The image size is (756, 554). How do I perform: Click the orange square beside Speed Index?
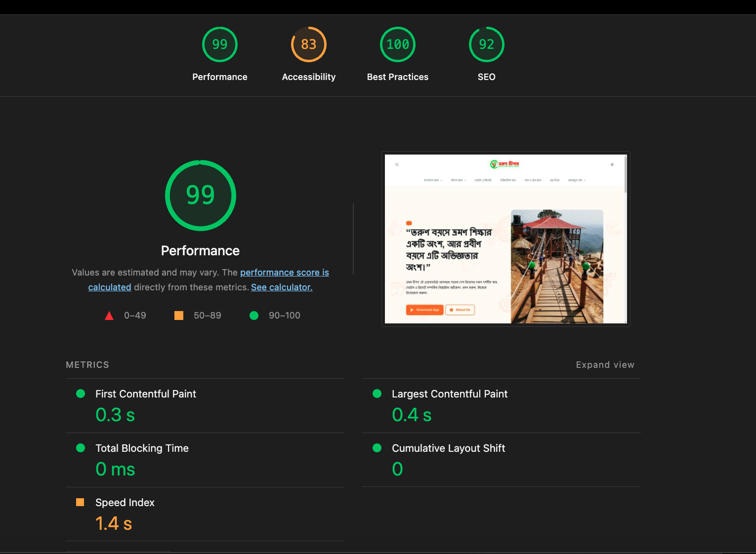click(80, 502)
